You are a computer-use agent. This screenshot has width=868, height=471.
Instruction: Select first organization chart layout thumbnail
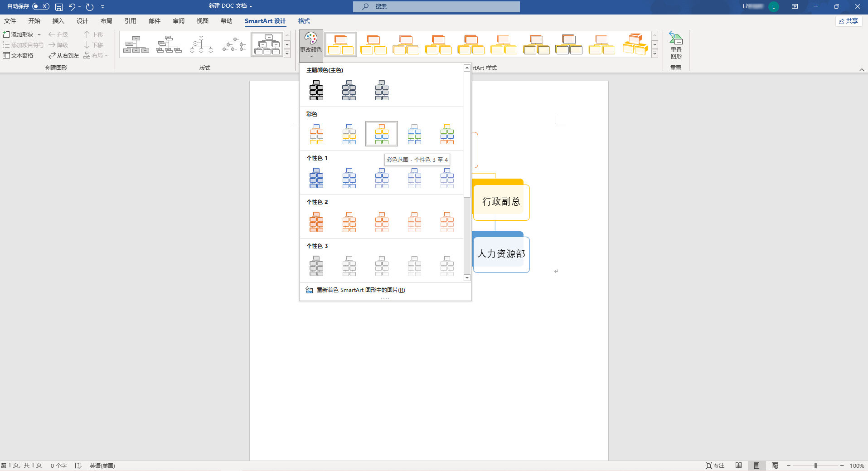pyautogui.click(x=136, y=44)
